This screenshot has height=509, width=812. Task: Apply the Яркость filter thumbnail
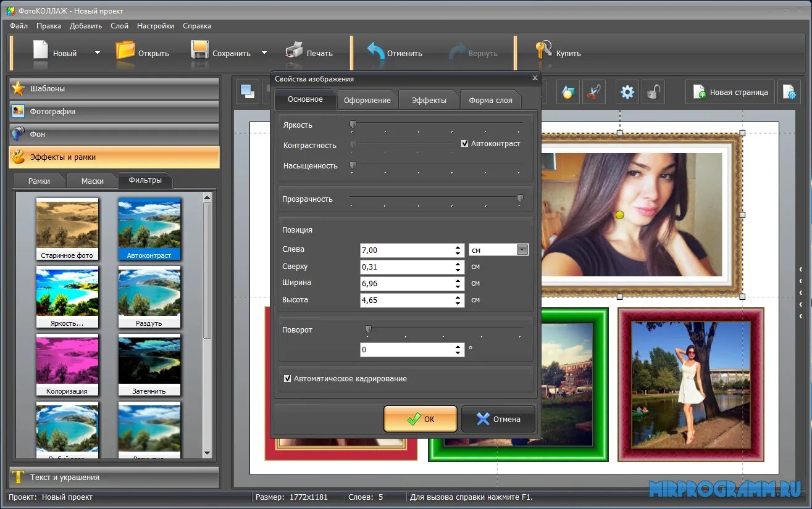coord(67,297)
